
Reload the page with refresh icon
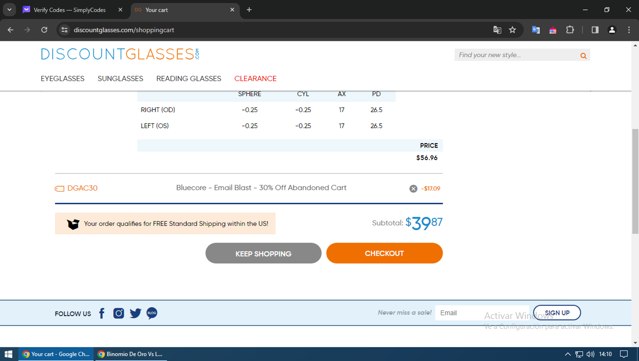coord(44,30)
